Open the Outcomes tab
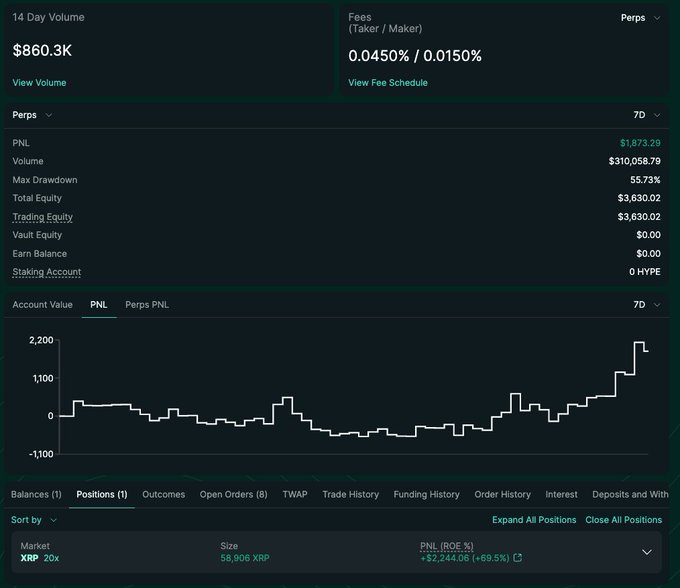This screenshot has height=588, width=680. 163,494
